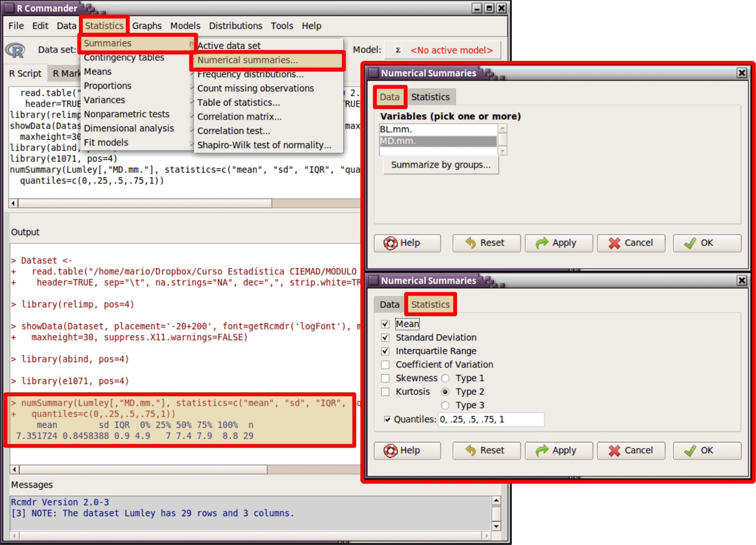Click the Quantiles input field
Viewport: 756px width, 545px height.
click(x=491, y=420)
